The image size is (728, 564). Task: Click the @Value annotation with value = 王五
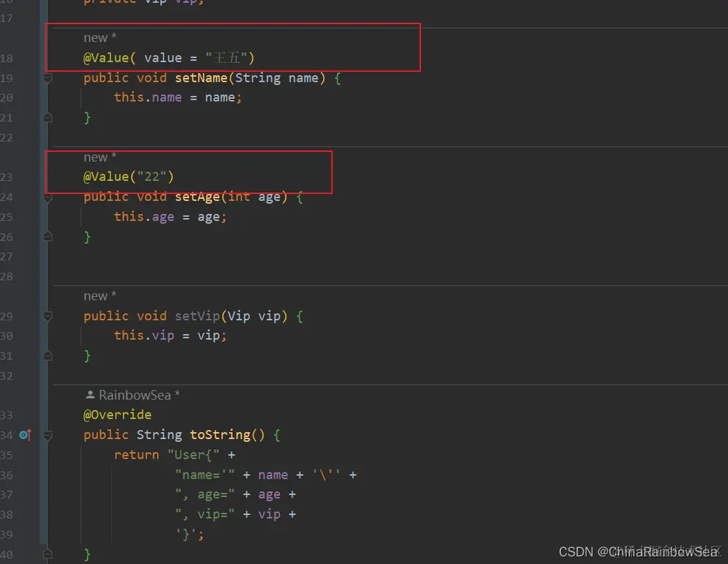pyautogui.click(x=169, y=57)
